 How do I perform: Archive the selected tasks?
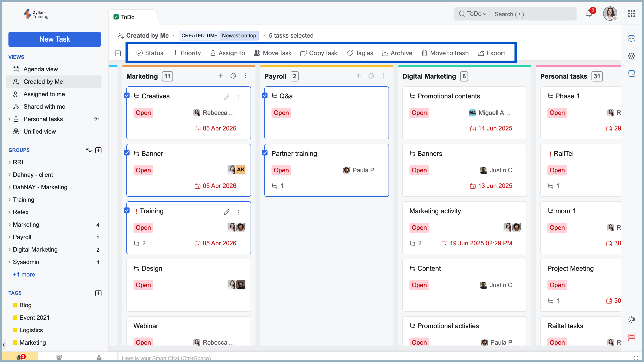tap(397, 53)
